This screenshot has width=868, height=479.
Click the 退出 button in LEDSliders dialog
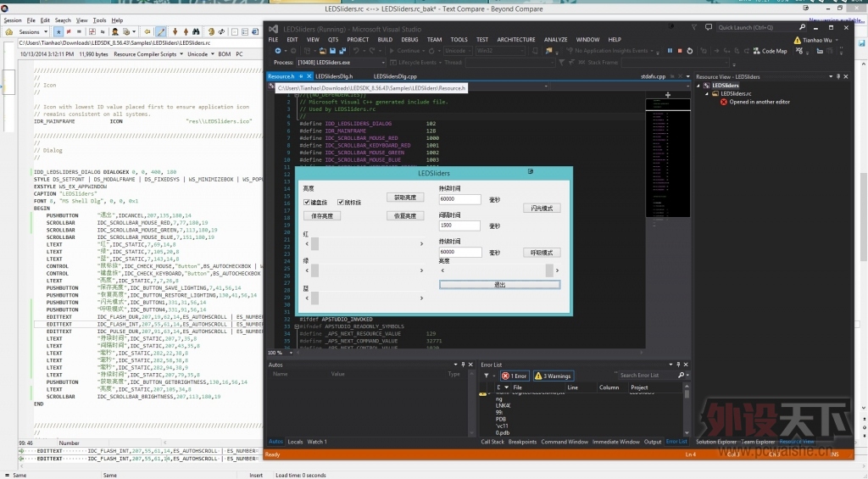[500, 285]
